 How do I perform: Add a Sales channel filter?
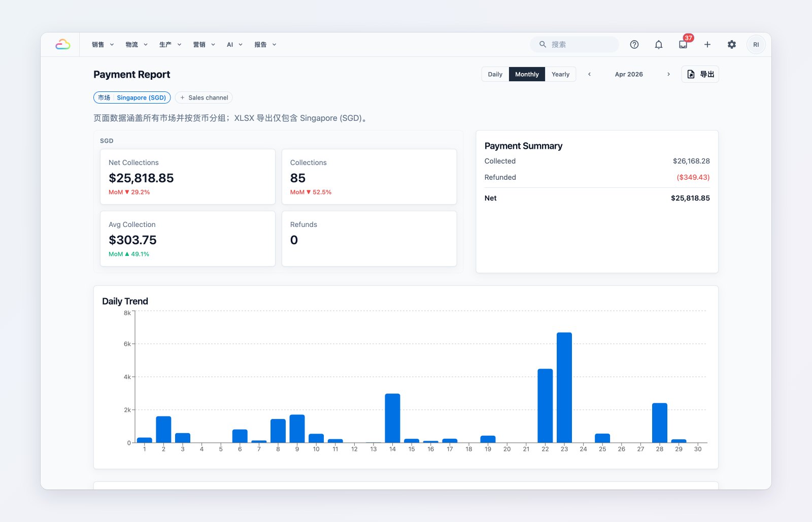(204, 97)
